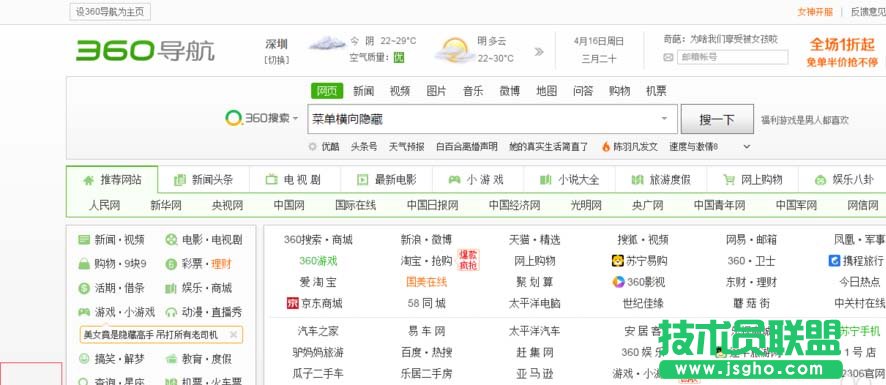This screenshot has height=385, width=886.
Task: Open the 小说大全 category tab
Action: pos(569,180)
